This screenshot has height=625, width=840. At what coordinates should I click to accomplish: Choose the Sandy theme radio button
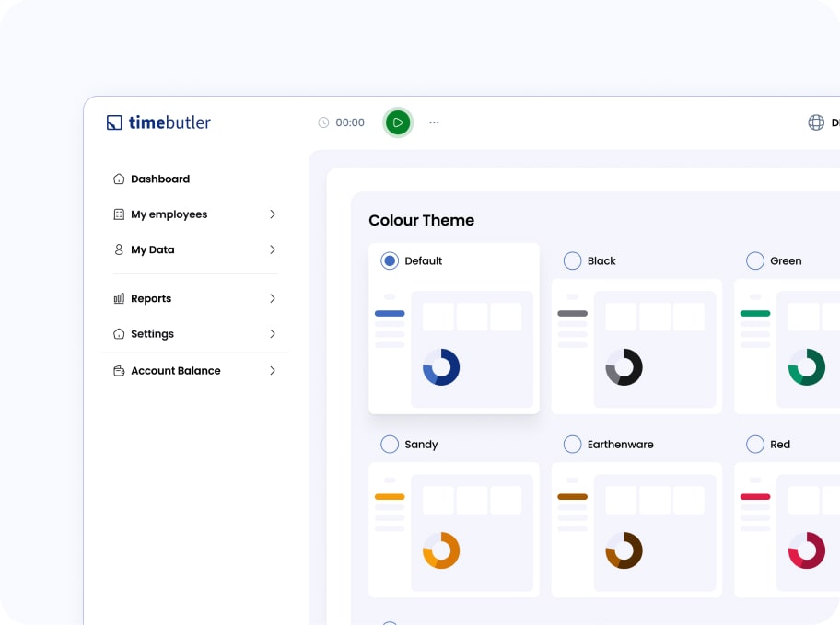[x=390, y=445]
